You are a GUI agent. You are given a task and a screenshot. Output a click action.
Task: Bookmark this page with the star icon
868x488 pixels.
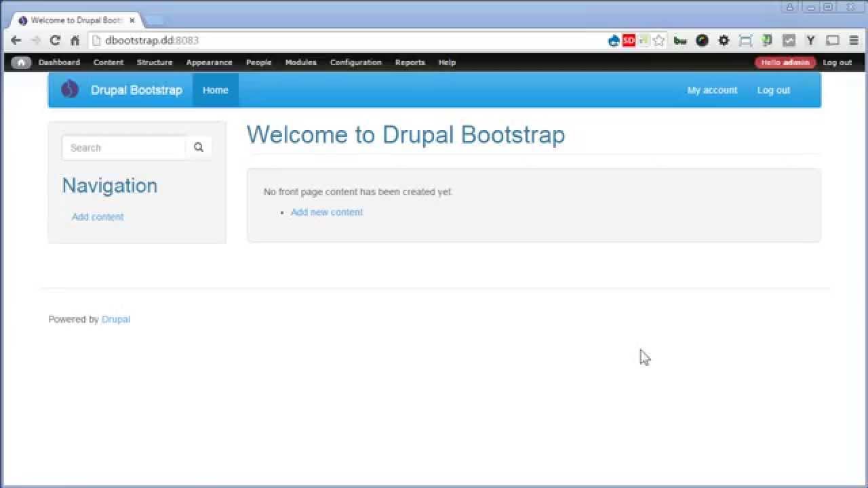point(658,41)
